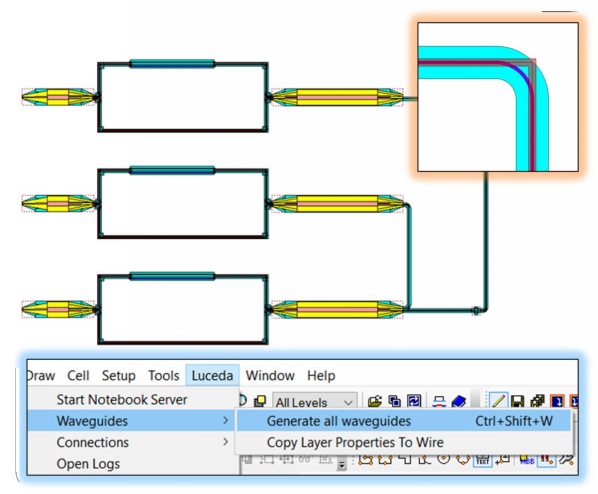Click the zoomed waveguide bend inset
This screenshot has width=598, height=494.
coord(498,97)
